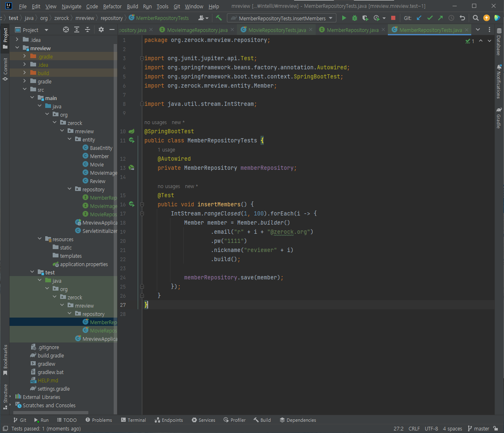This screenshot has width=504, height=433.
Task: Open the File menu
Action: tap(23, 6)
